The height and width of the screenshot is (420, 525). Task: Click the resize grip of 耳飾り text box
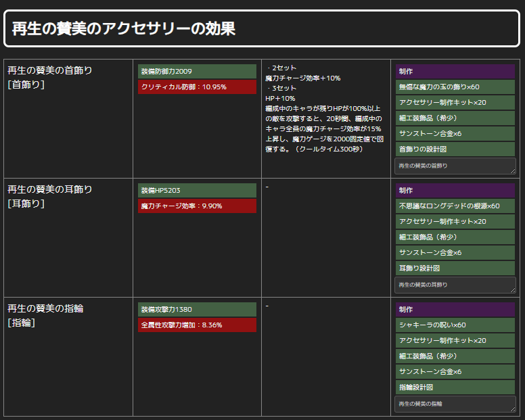coord(513,291)
